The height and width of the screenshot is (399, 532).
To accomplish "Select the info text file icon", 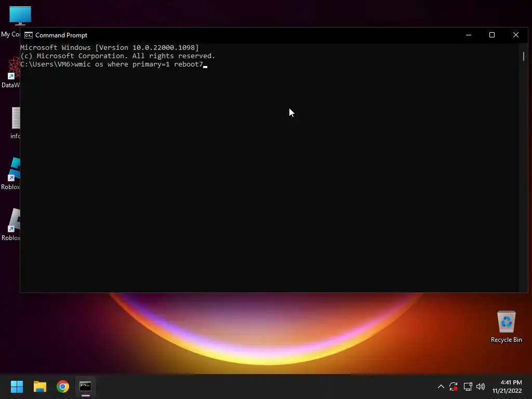I will [15, 123].
